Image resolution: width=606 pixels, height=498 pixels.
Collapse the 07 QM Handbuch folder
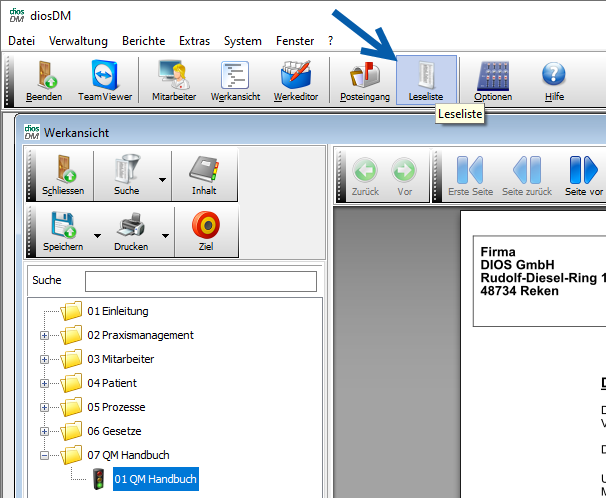click(44, 455)
